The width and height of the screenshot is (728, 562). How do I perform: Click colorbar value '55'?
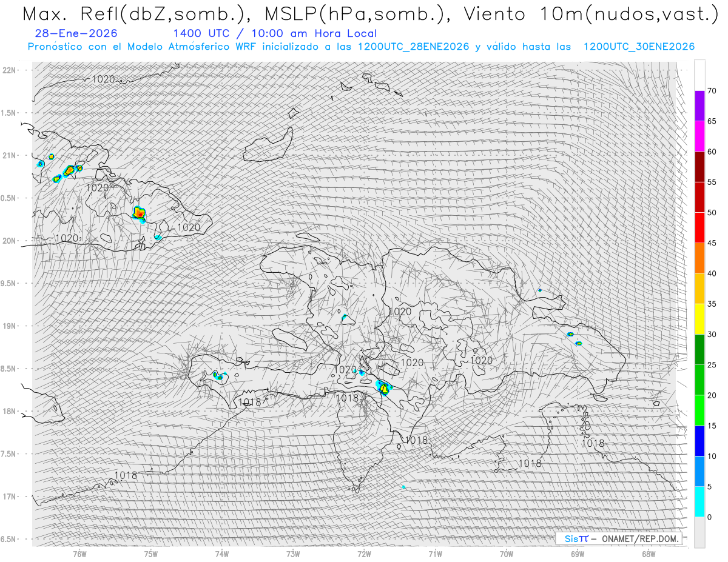coord(712,182)
